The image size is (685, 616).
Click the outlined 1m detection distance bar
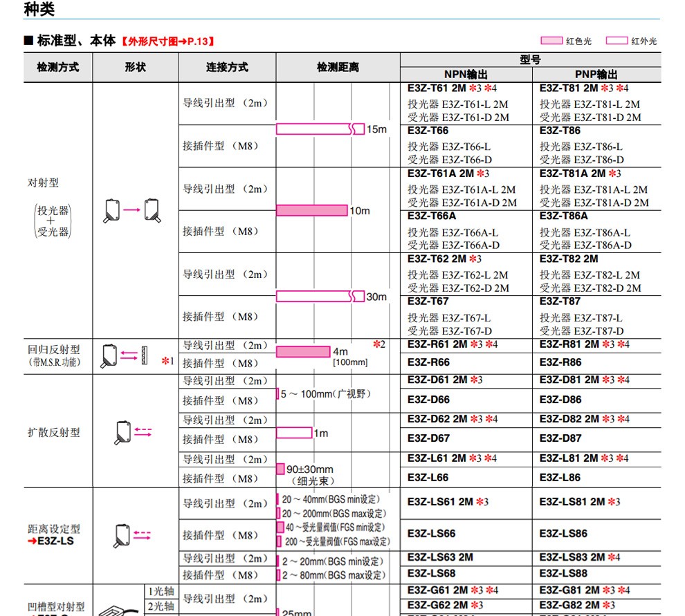pos(295,433)
